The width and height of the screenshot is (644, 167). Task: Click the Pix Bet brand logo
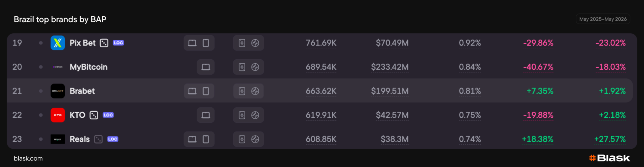(58, 43)
